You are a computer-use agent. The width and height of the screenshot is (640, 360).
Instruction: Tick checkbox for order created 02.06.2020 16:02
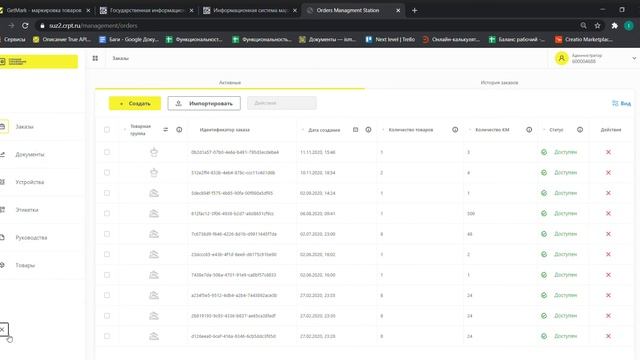107,254
